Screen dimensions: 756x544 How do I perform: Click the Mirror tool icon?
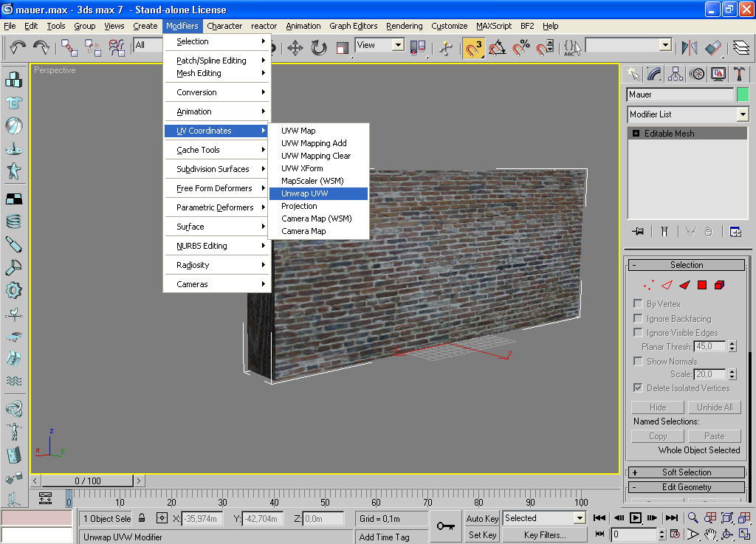pos(690,48)
